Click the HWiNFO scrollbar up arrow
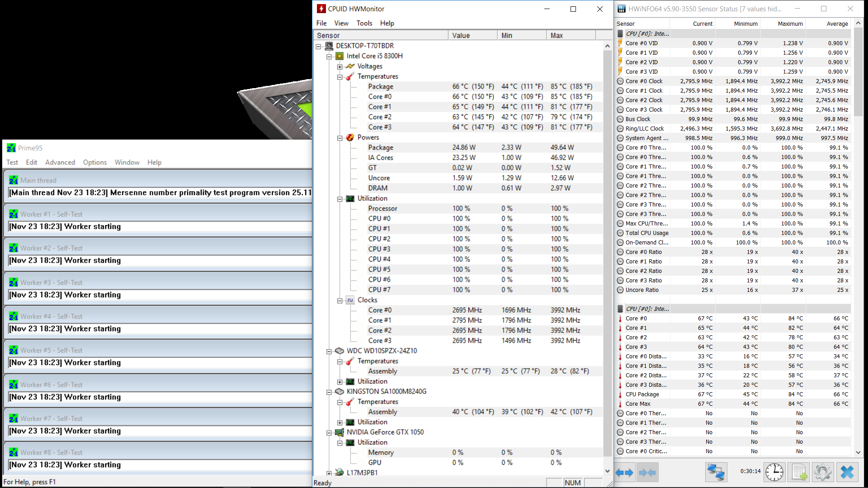Image resolution: width=868 pixels, height=488 pixels. pos(858,23)
